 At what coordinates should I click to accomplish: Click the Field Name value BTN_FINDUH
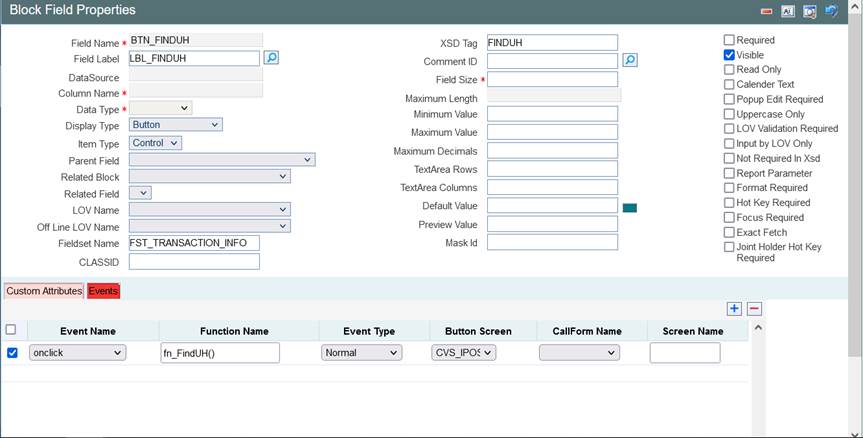tap(196, 40)
